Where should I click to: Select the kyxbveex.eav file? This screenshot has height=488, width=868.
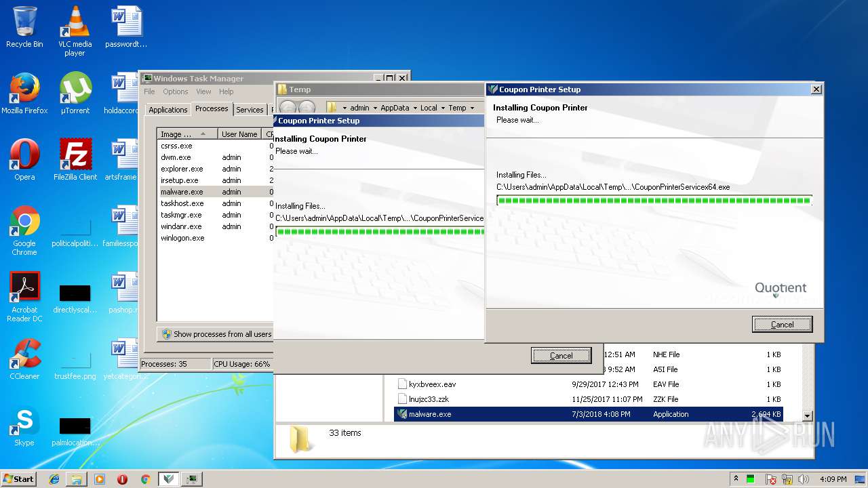(x=588, y=384)
